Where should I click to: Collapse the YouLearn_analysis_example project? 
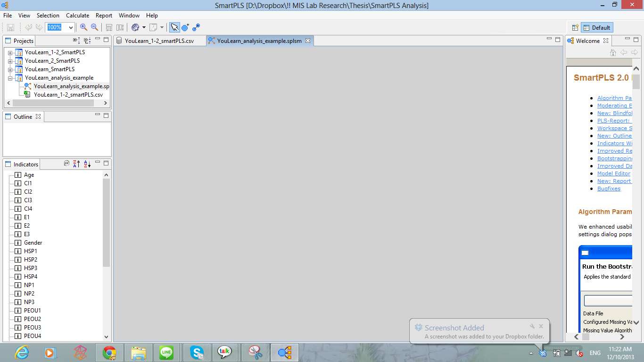click(10, 78)
